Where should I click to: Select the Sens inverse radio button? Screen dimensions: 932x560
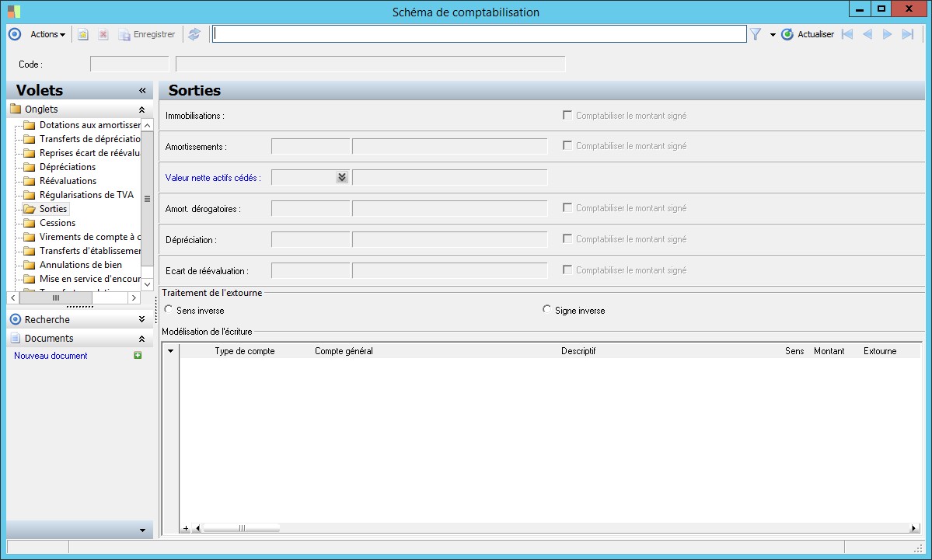coord(168,309)
